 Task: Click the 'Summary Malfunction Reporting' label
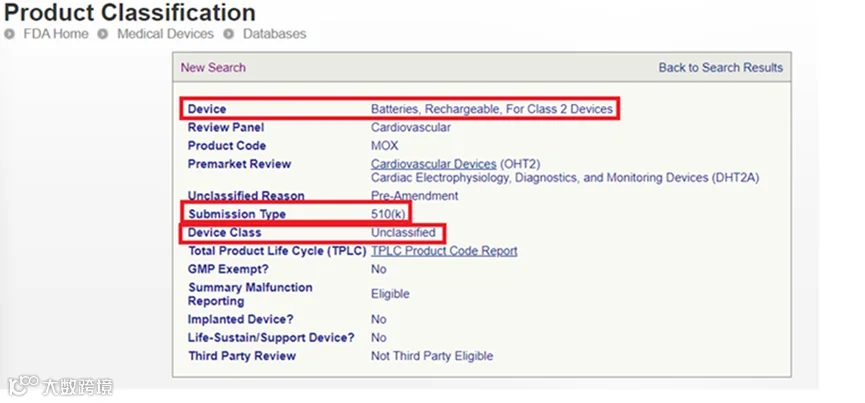pos(250,294)
